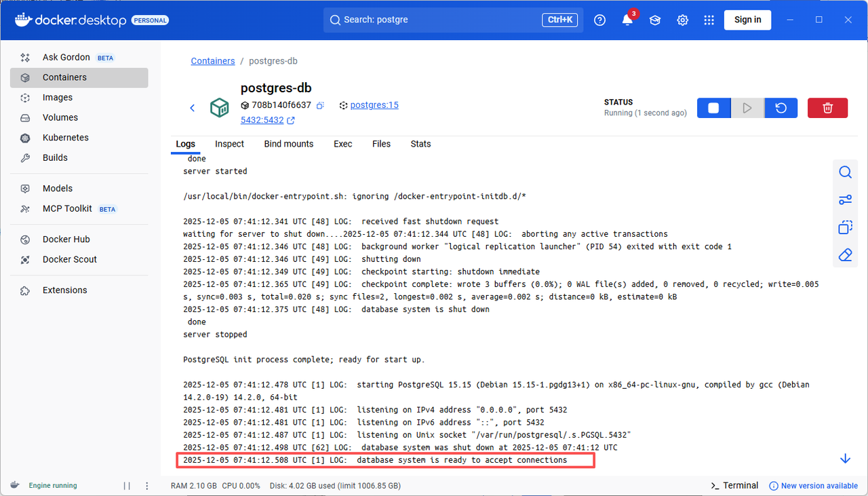Select Containers in the sidebar
This screenshot has width=868, height=496.
click(79, 77)
